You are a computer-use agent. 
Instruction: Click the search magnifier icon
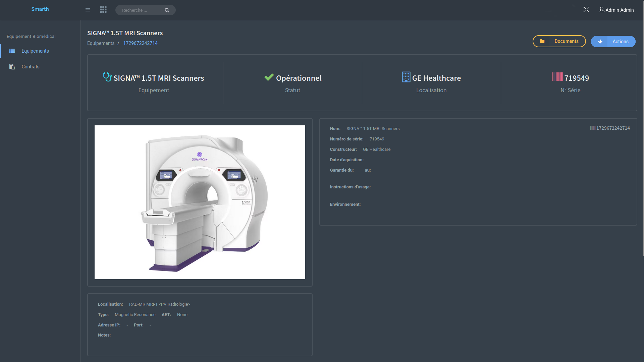pos(167,10)
